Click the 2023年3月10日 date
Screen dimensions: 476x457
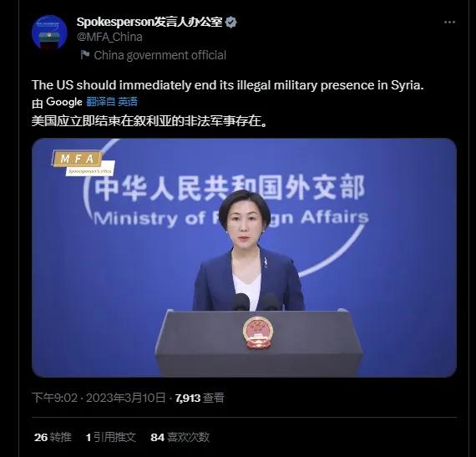[125, 398]
